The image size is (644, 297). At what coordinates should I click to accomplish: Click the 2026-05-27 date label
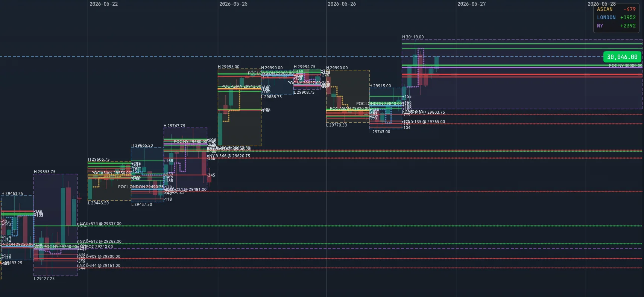point(471,4)
